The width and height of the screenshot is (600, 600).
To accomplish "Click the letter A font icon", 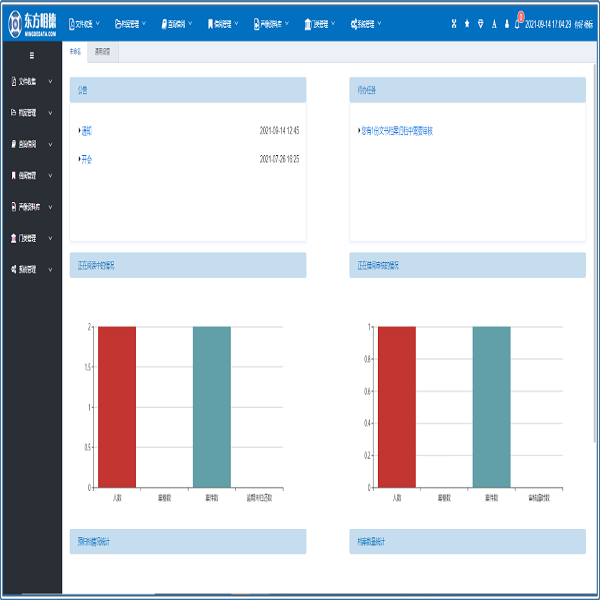I will point(494,23).
